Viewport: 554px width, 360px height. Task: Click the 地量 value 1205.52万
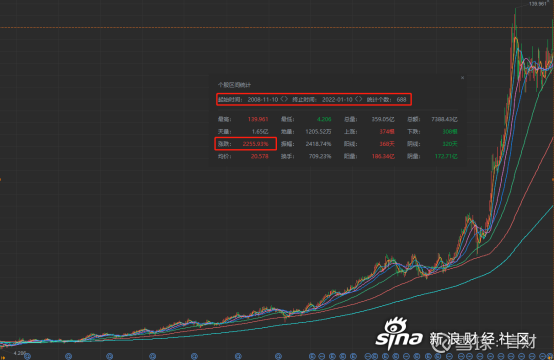click(x=318, y=132)
